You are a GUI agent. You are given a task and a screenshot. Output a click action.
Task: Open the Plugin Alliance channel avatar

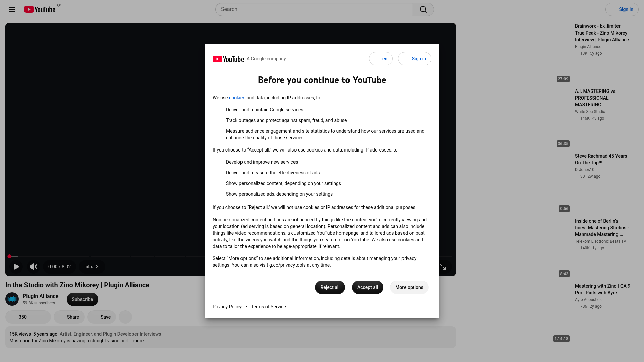pyautogui.click(x=12, y=299)
